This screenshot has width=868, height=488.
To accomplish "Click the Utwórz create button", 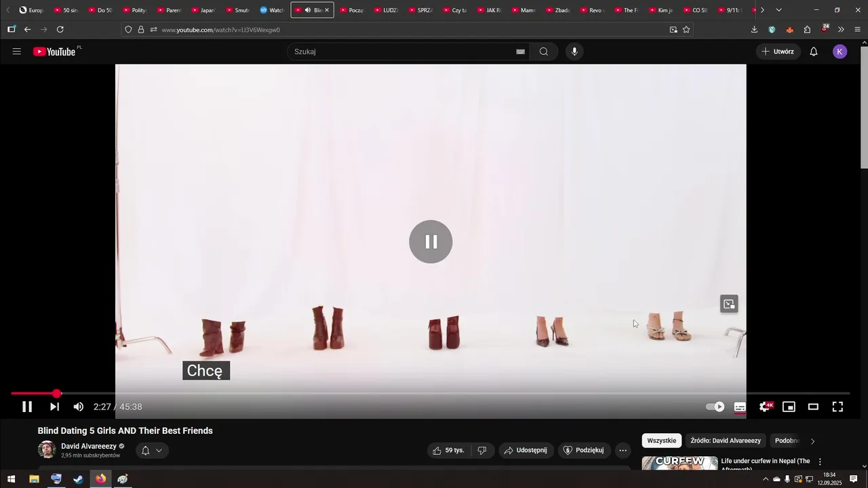I will (778, 52).
